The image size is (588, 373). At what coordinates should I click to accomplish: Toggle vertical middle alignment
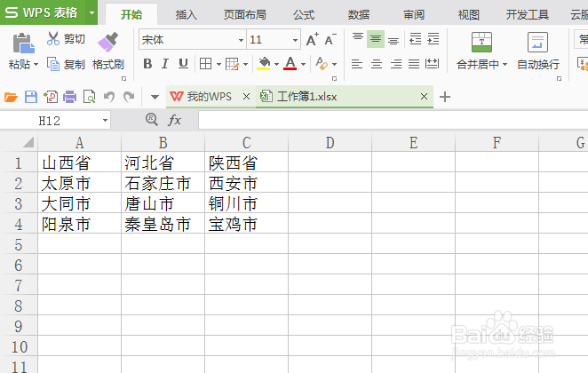pos(376,38)
